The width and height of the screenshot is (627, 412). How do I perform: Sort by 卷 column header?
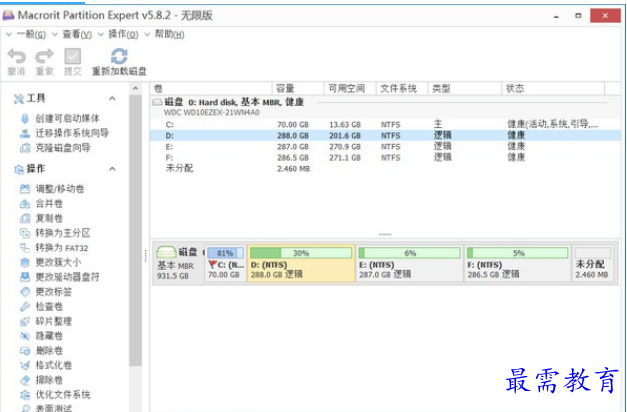[x=211, y=88]
